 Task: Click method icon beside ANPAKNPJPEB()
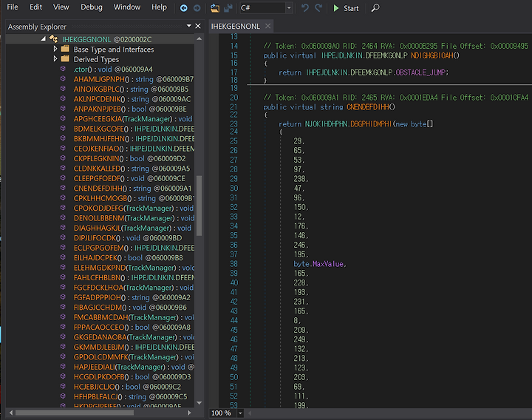[x=63, y=109]
